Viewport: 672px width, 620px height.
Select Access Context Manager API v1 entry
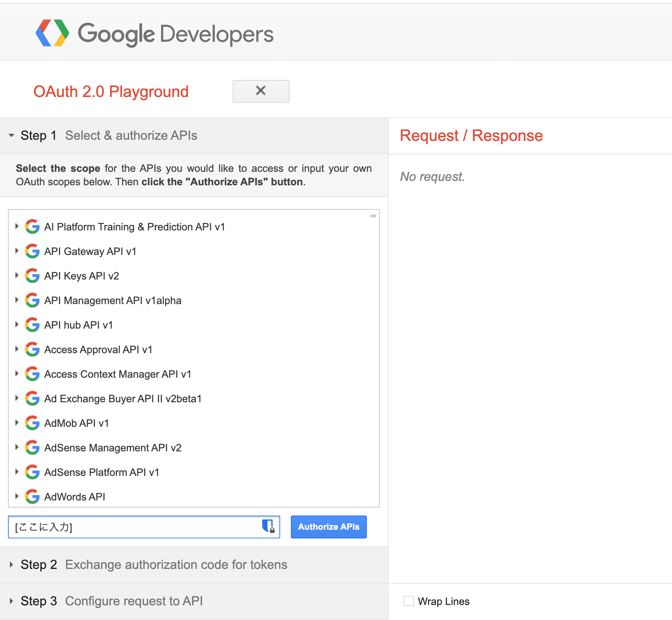[x=118, y=374]
